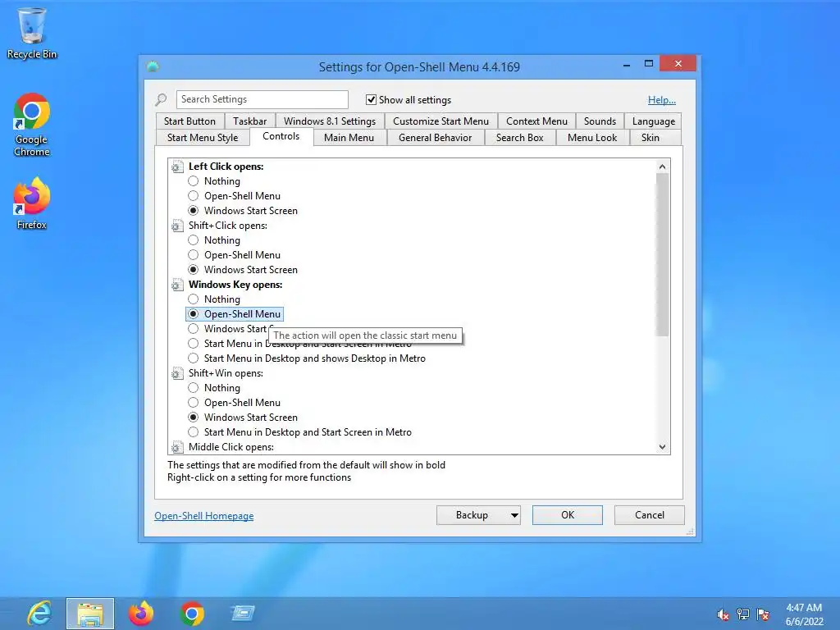840x630 pixels.
Task: Open the Help link
Action: coord(662,99)
